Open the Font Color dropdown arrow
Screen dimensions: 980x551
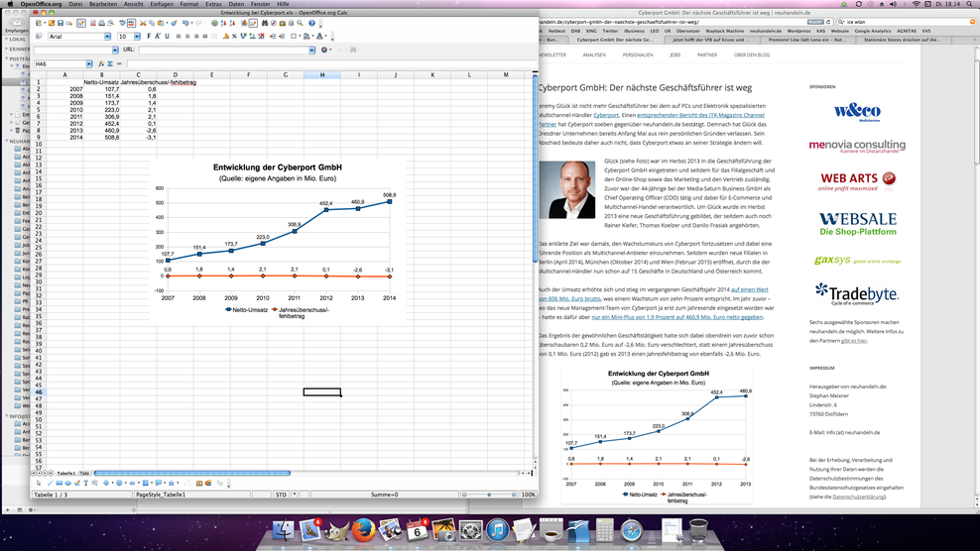pos(325,37)
